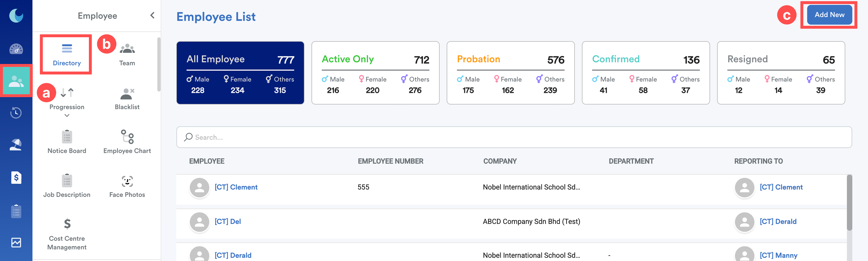Click the clipboard icon in left sidebar
The image size is (868, 261).
[16, 211]
